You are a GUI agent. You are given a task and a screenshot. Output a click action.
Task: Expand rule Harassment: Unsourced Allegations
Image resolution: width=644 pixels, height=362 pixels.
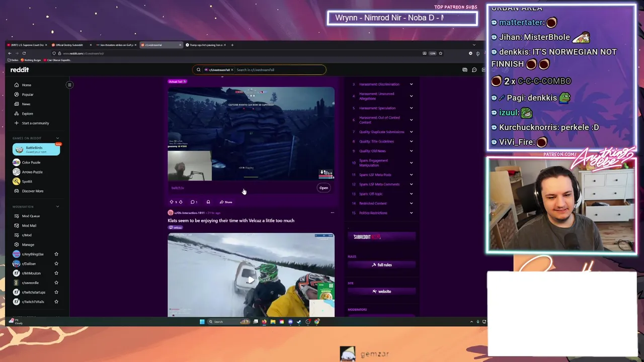tap(411, 96)
